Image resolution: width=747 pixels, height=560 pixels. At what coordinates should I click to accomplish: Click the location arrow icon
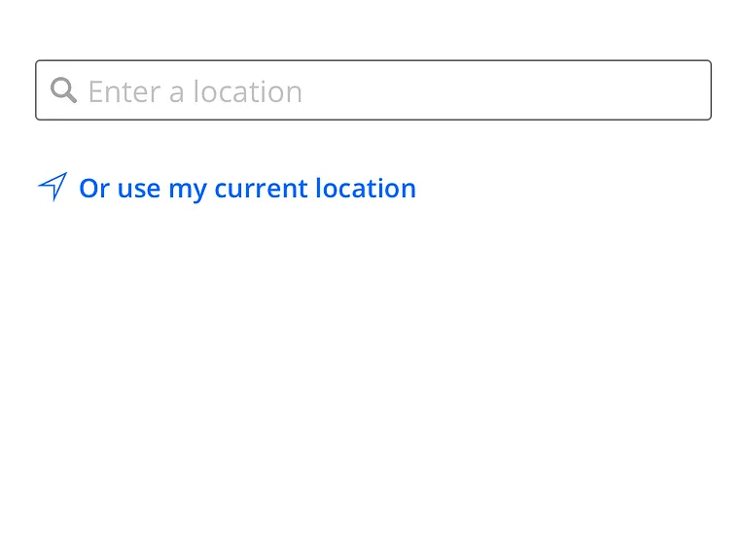point(53,187)
